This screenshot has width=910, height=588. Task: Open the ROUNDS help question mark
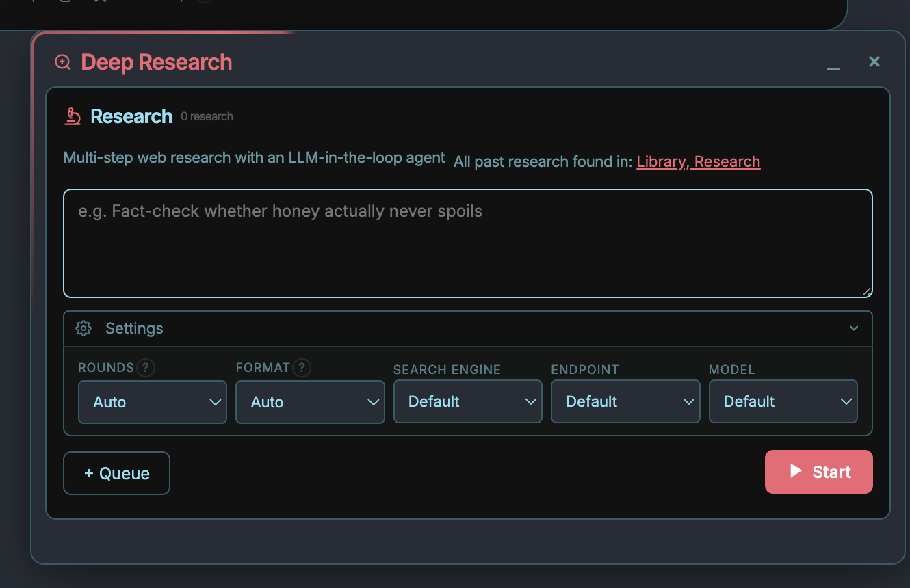click(146, 368)
